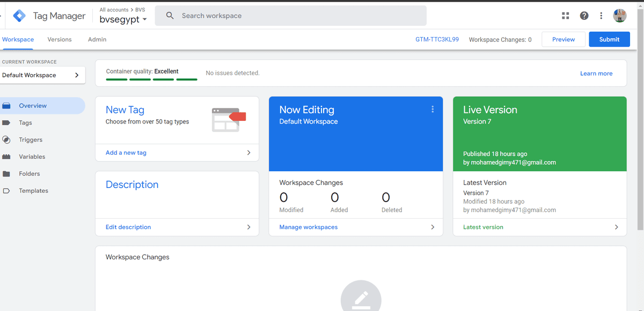
Task: Open Tags from the sidebar
Action: pyautogui.click(x=25, y=123)
